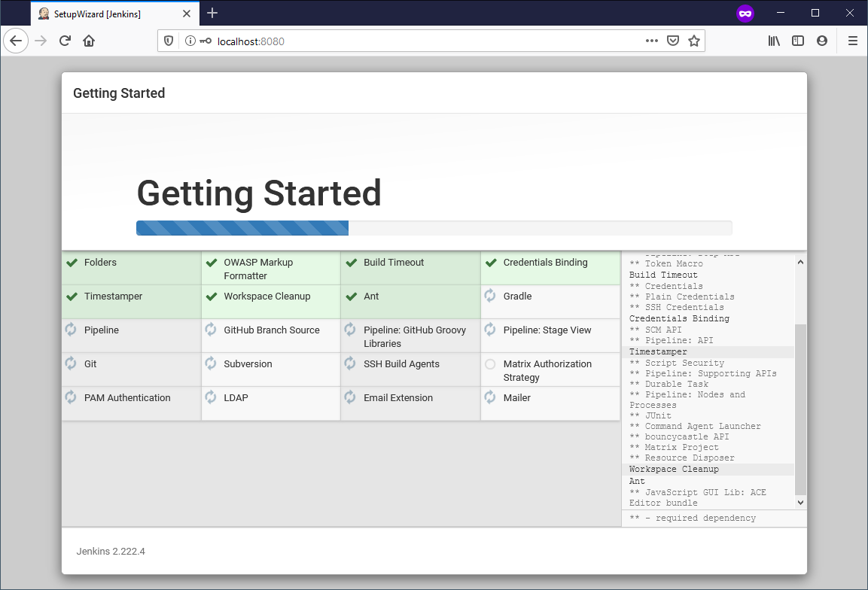Open a new browser tab
The height and width of the screenshot is (590, 868).
[x=212, y=13]
